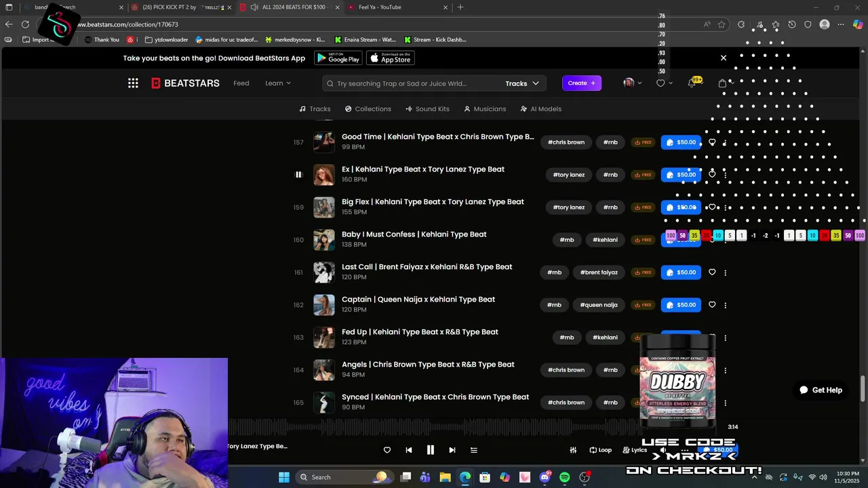Open Spotify from the taskbar
This screenshot has height=488, width=868.
(565, 477)
